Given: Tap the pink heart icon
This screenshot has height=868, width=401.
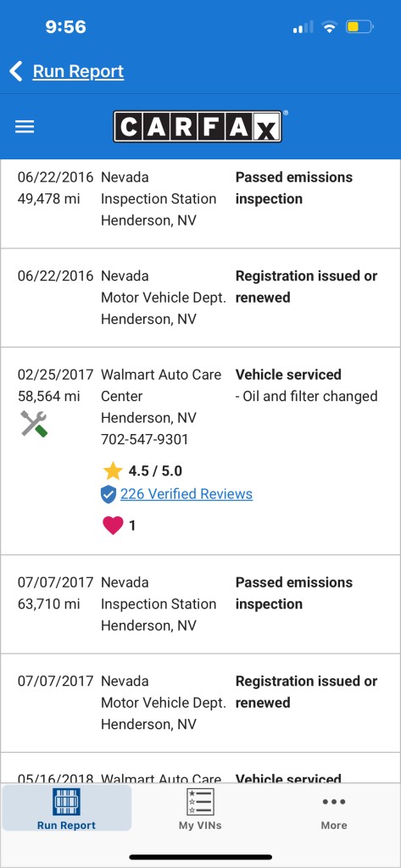Looking at the screenshot, I should point(113,526).
